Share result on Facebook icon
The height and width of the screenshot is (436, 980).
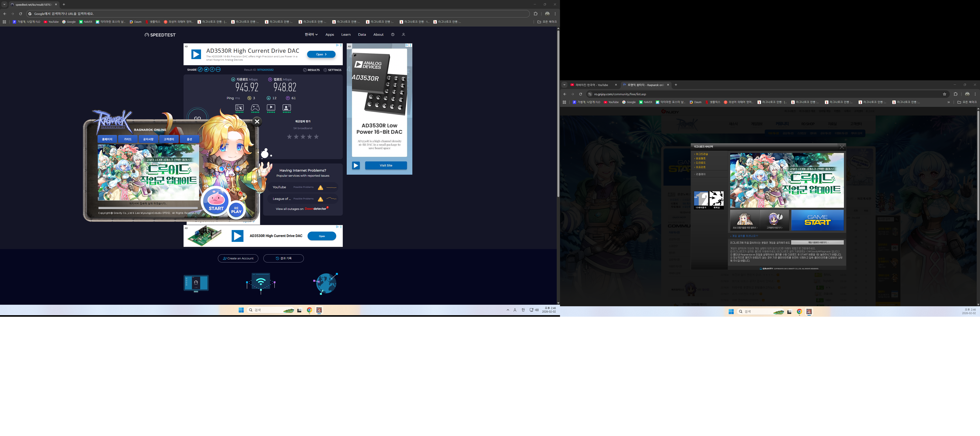click(212, 70)
